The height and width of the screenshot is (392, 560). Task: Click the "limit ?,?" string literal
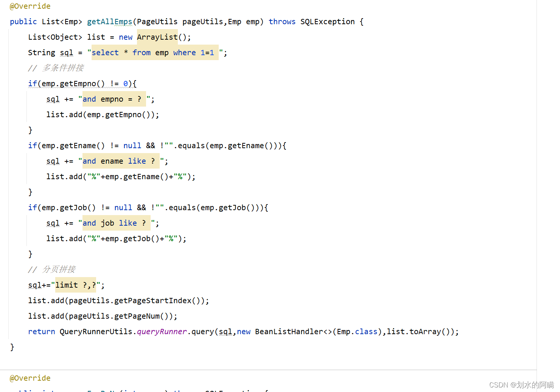point(76,285)
